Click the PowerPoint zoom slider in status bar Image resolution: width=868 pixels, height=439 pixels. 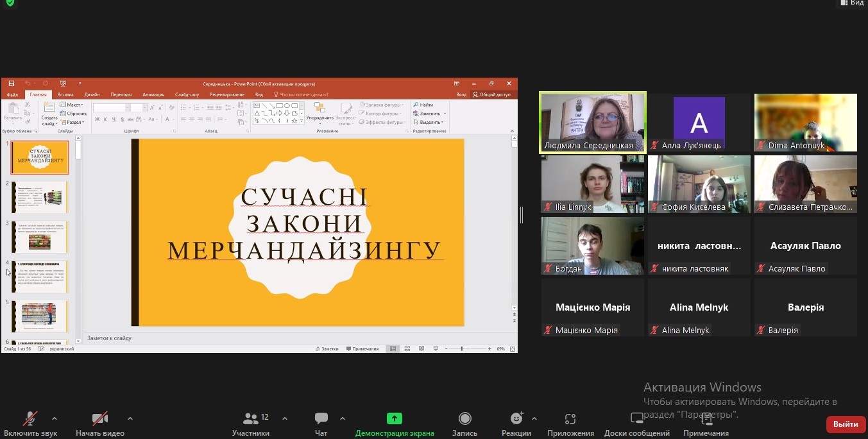tap(462, 349)
